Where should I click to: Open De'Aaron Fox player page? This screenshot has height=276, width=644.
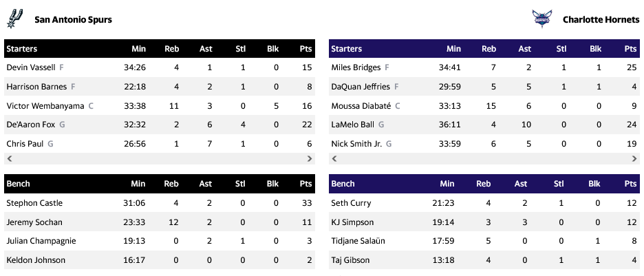point(30,125)
